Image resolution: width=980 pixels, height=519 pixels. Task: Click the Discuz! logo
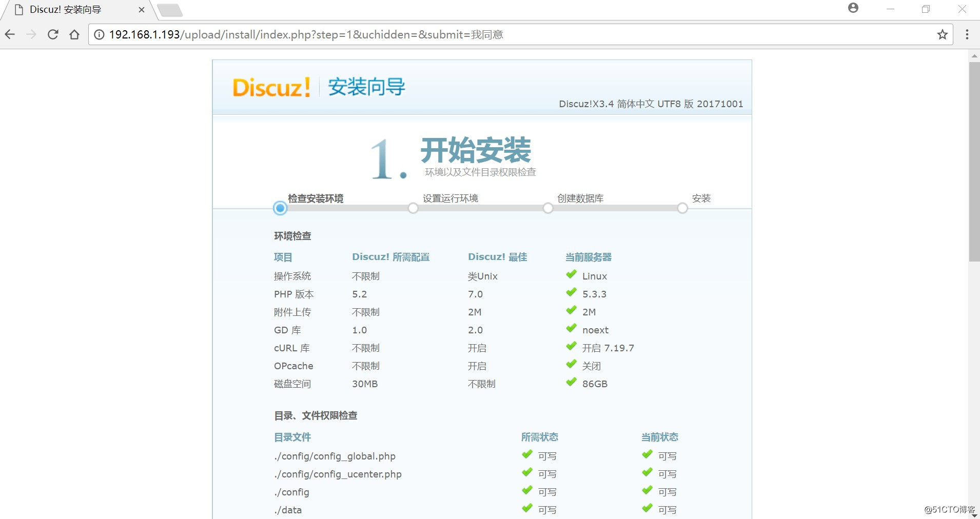pos(271,87)
